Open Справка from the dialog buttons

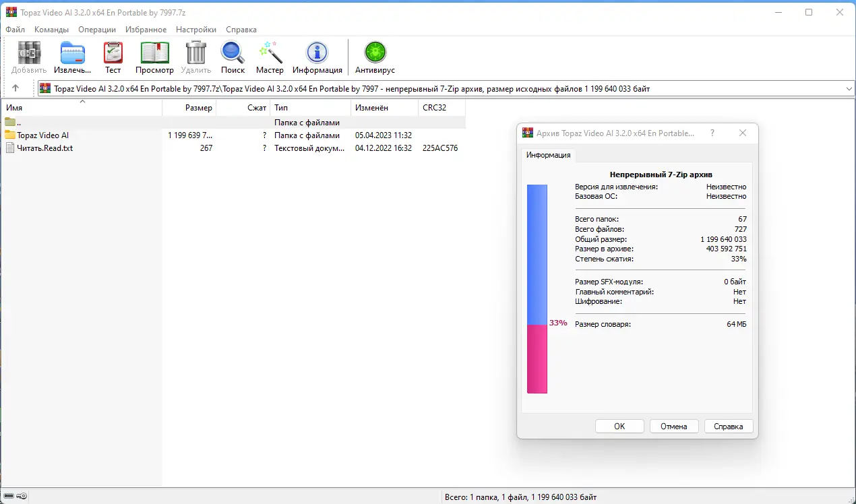(x=728, y=426)
